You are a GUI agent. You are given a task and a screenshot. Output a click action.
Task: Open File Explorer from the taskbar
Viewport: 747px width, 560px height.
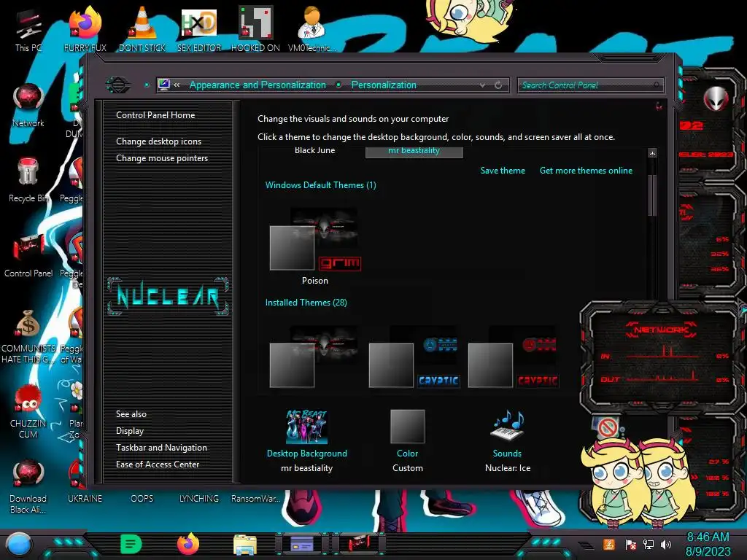point(245,544)
